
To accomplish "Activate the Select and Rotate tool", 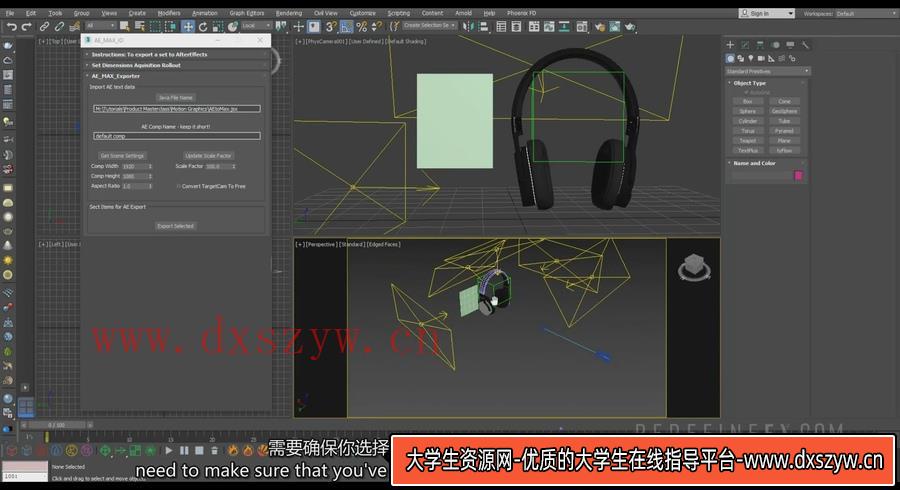I will [x=203, y=26].
